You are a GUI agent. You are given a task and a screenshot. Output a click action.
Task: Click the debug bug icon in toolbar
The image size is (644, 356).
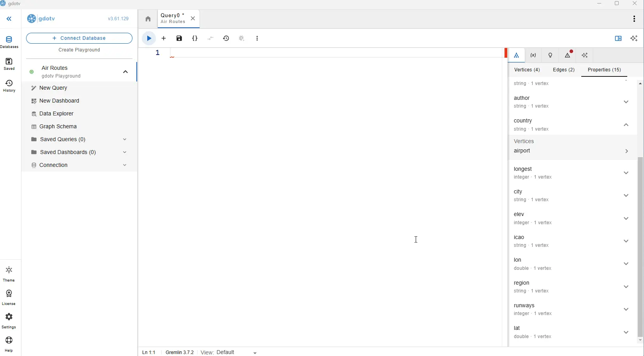click(x=242, y=38)
